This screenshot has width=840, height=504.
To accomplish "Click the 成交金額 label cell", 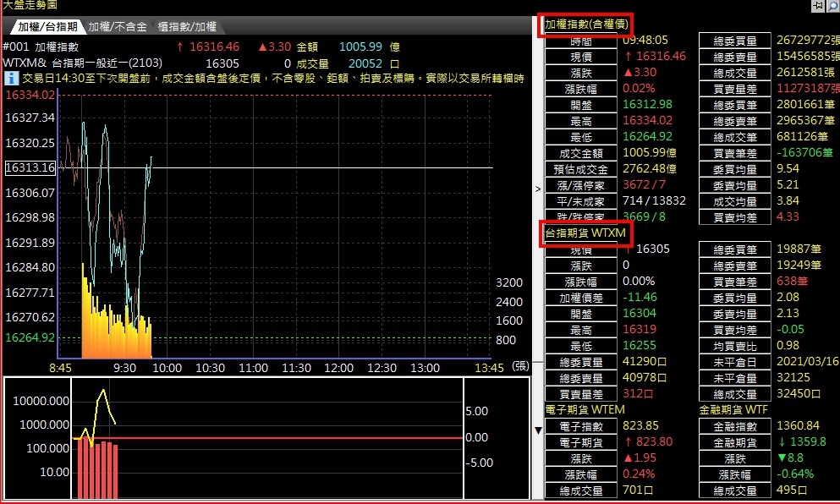I will 581,154.
